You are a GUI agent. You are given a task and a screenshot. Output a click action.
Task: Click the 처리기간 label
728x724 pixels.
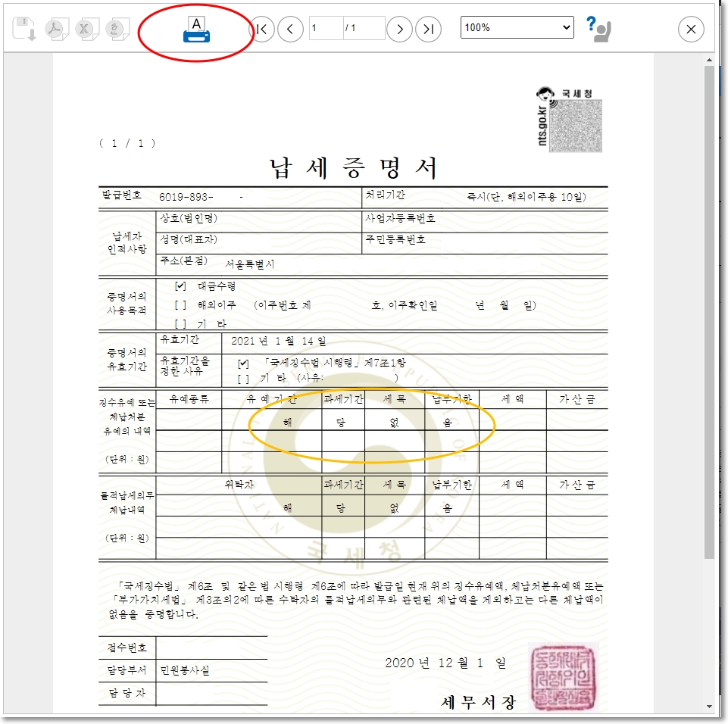click(x=385, y=195)
